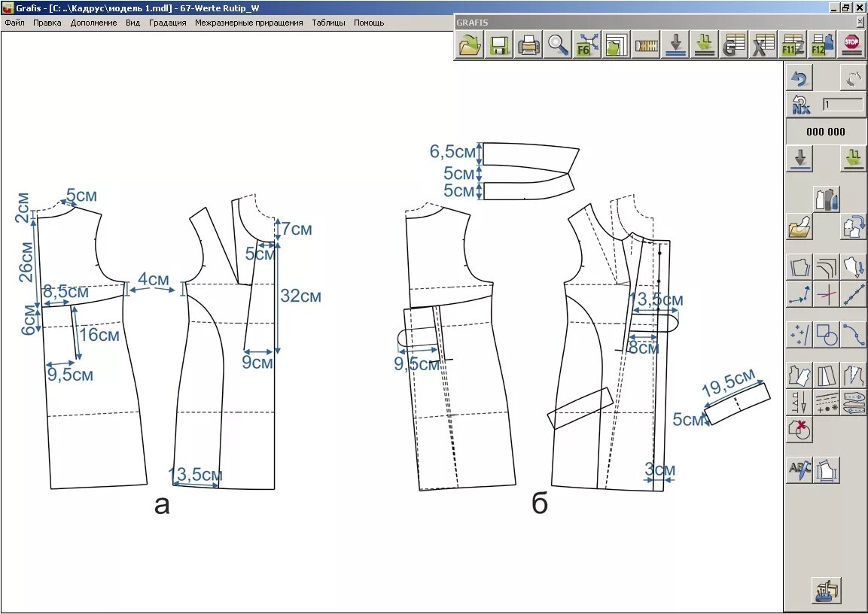868x614 pixels.
Task: Click the 3см hem dimension label
Action: pos(660,470)
